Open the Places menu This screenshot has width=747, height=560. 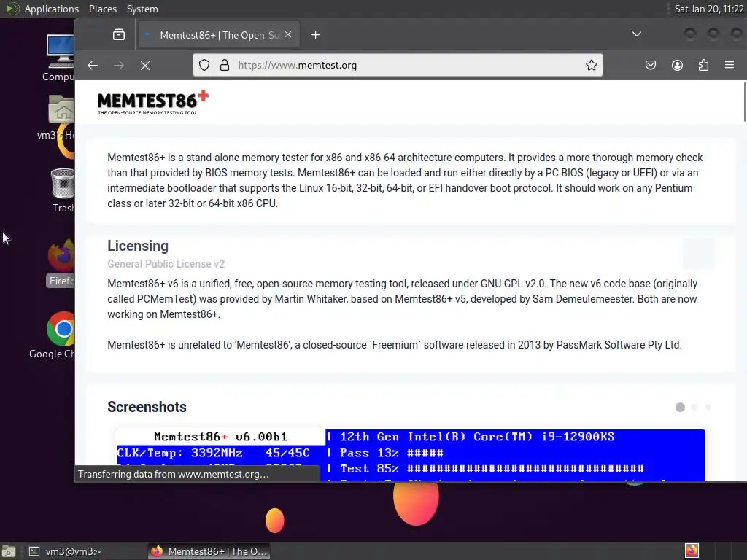point(103,9)
